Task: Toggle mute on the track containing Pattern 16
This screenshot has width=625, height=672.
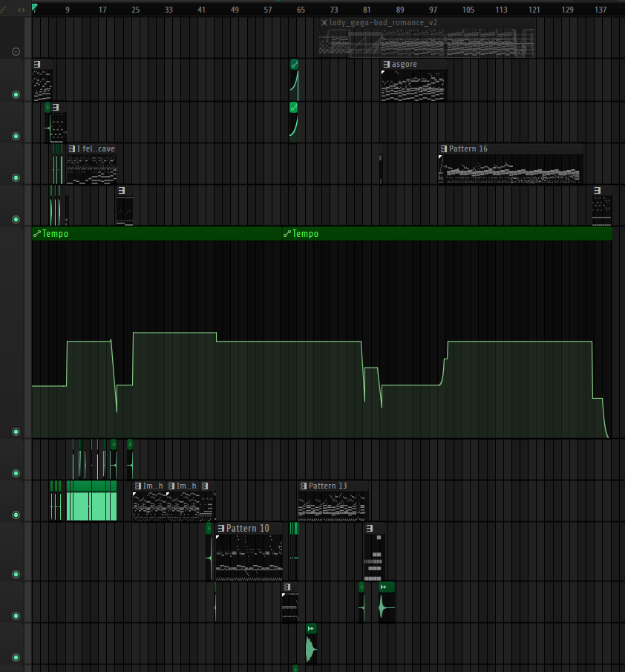Action: (x=16, y=177)
